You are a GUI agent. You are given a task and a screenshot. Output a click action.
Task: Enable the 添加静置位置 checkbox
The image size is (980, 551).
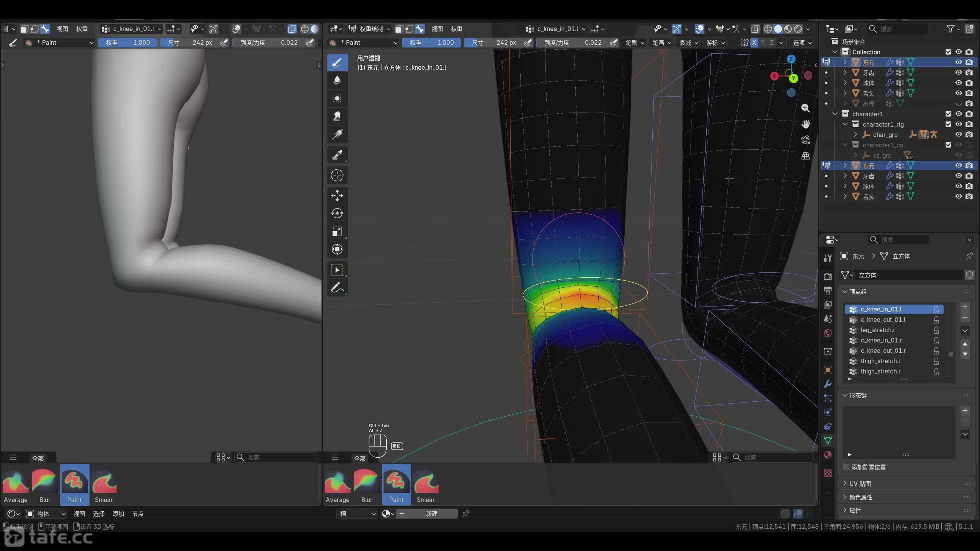pos(846,467)
